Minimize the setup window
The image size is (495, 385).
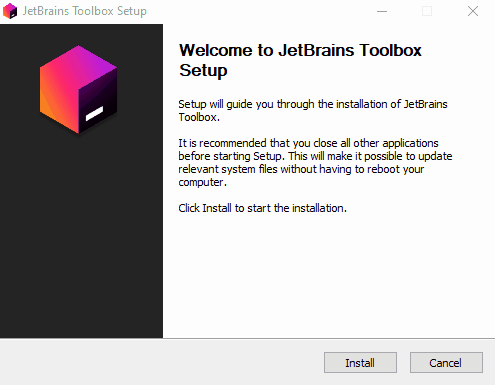coord(382,11)
